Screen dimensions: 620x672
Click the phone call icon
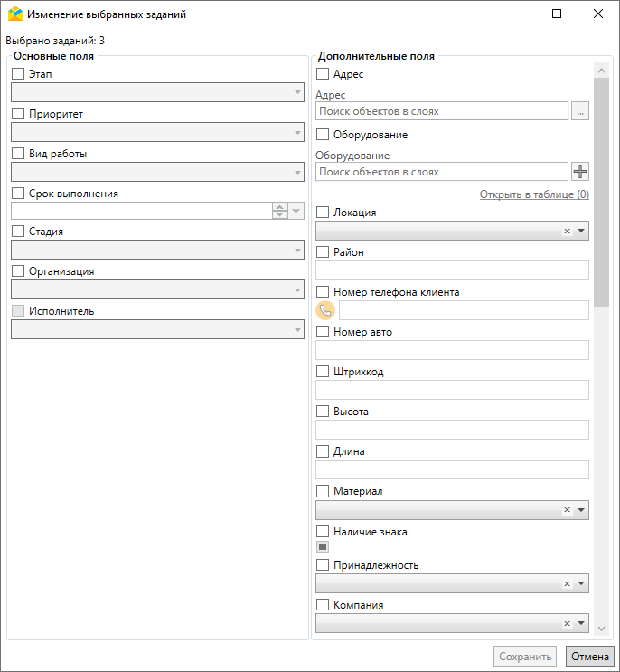(325, 310)
